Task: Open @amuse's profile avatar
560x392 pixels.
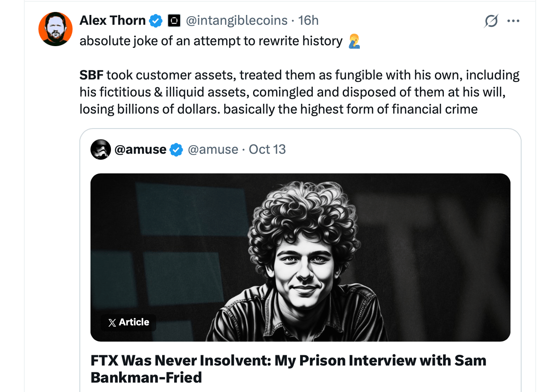Action: 100,149
